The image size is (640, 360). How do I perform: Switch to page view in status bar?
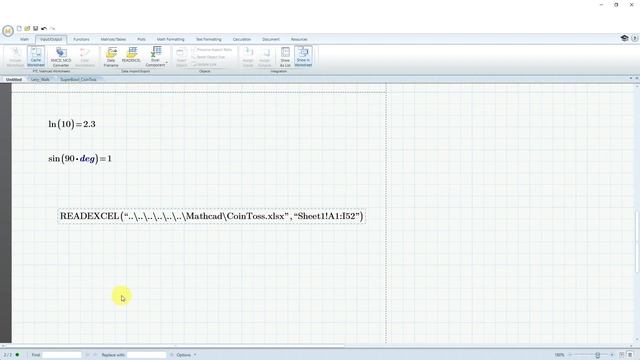coord(622,355)
